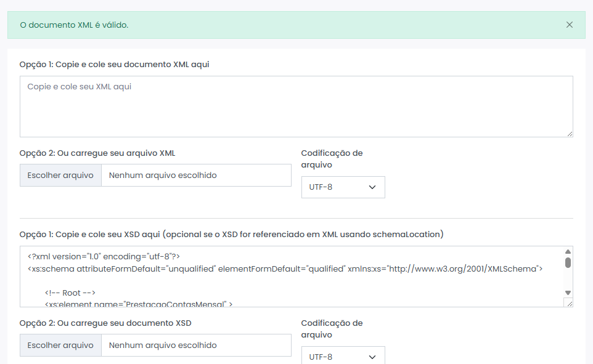Click the 'Nenhum arquivo escolhido' XSD field
This screenshot has height=364, width=593.
coord(197,345)
